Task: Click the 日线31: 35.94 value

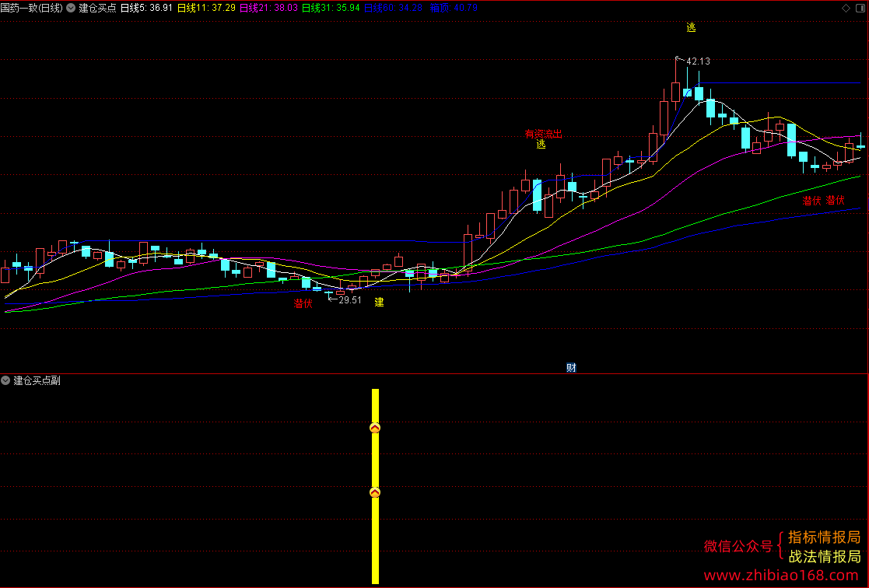Action: coord(331,8)
